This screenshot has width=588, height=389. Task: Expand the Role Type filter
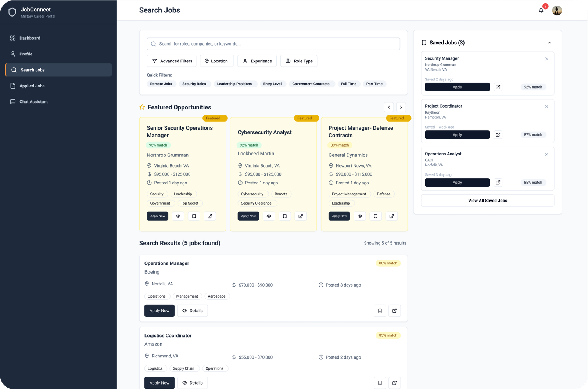tap(299, 61)
